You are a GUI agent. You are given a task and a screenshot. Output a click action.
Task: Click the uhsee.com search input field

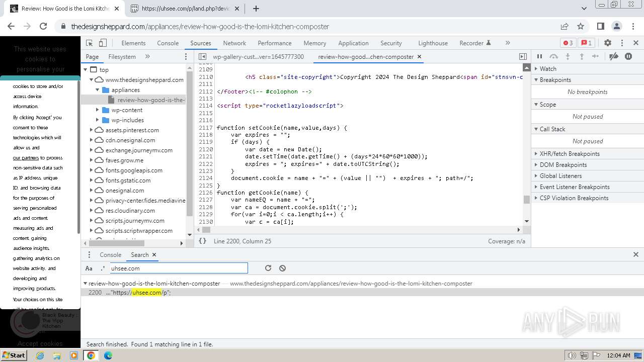(x=179, y=268)
